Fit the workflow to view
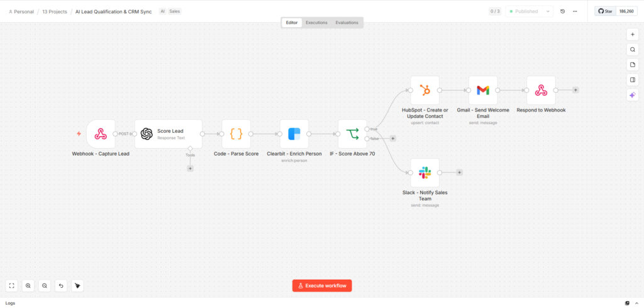Image resolution: width=644 pixels, height=308 pixels. point(11,286)
